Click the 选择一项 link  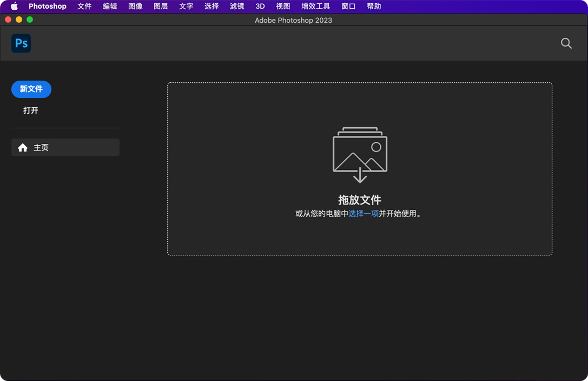(363, 214)
